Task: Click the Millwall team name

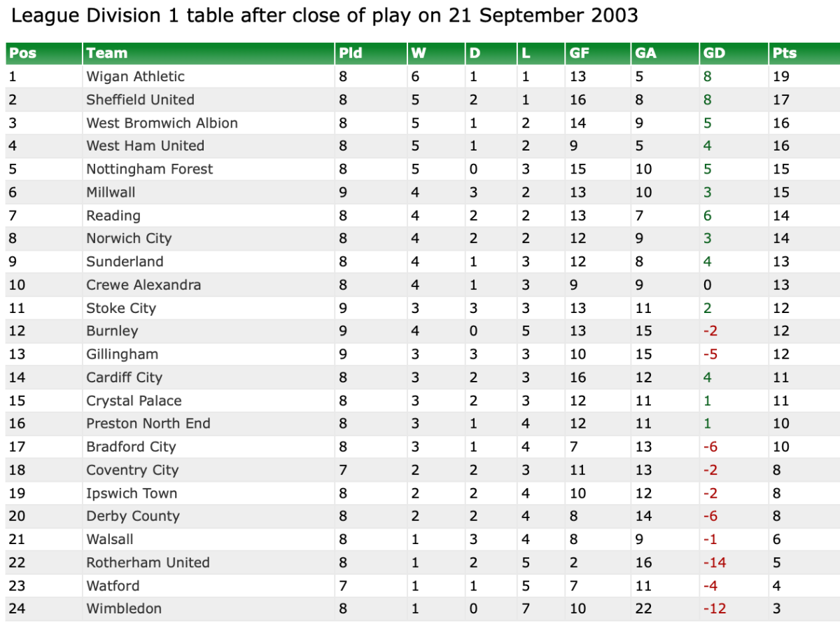Action: (x=111, y=192)
